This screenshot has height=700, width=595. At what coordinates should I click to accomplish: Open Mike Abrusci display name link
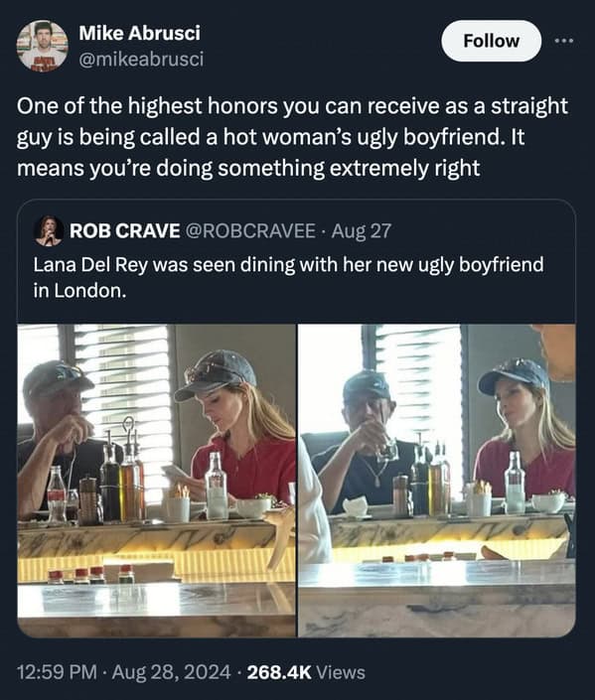(139, 33)
